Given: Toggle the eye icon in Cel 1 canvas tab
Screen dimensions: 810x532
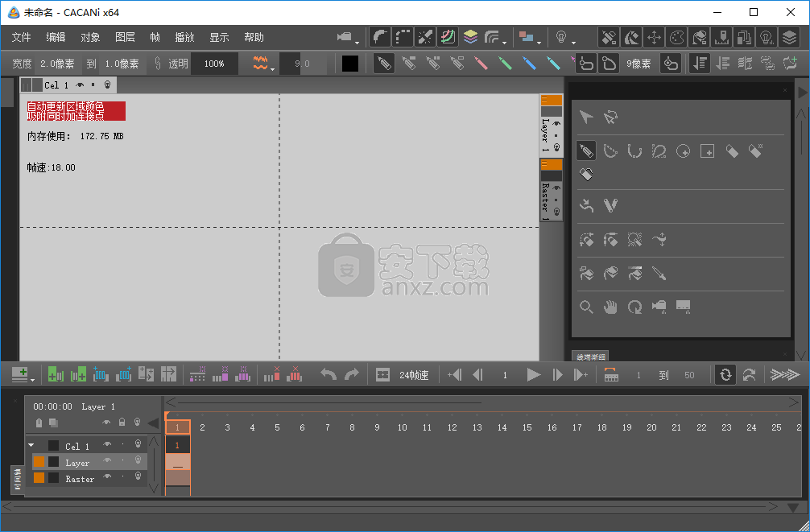Looking at the screenshot, I should (80, 85).
